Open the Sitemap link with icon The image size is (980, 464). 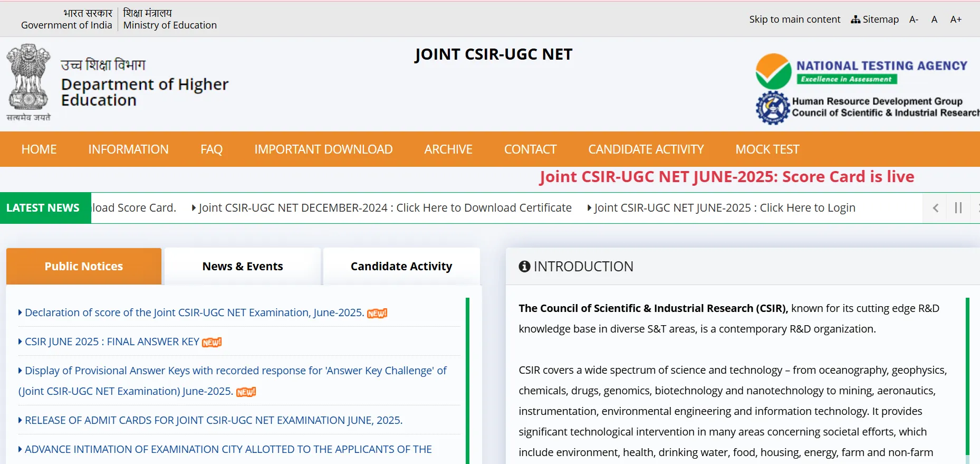[875, 20]
